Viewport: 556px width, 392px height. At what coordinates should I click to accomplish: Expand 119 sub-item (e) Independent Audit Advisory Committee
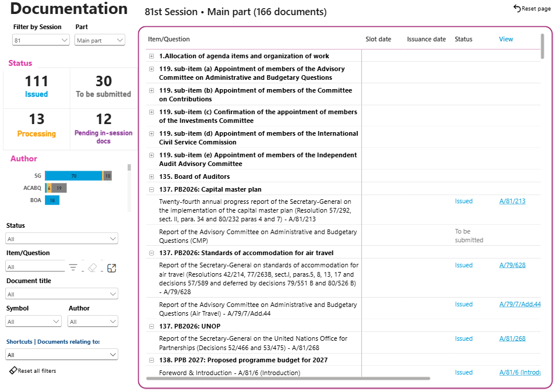(x=152, y=156)
